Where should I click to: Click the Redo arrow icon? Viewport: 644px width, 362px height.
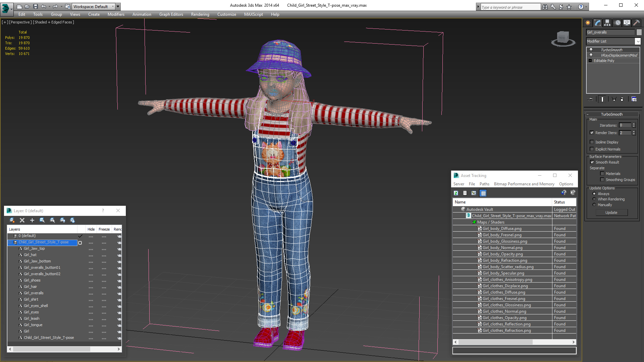point(55,6)
